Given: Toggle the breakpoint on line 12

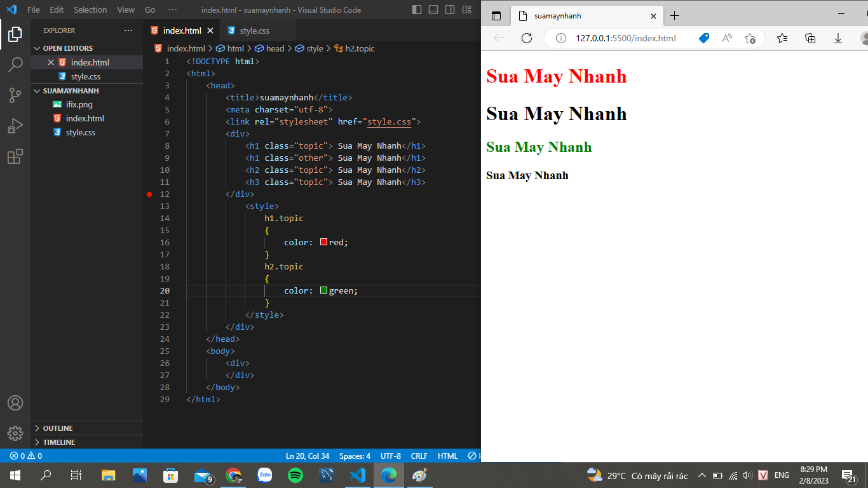Looking at the screenshot, I should coord(149,194).
